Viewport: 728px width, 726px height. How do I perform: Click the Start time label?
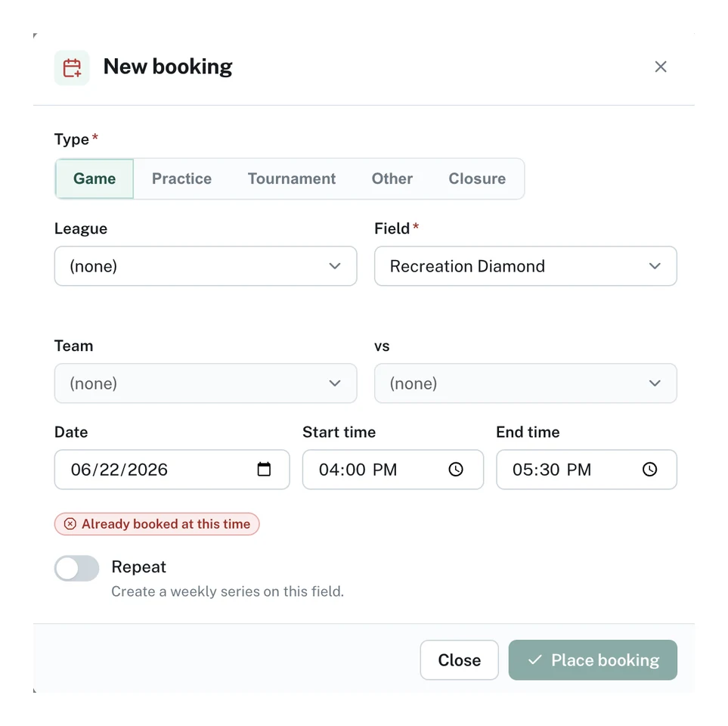(339, 432)
